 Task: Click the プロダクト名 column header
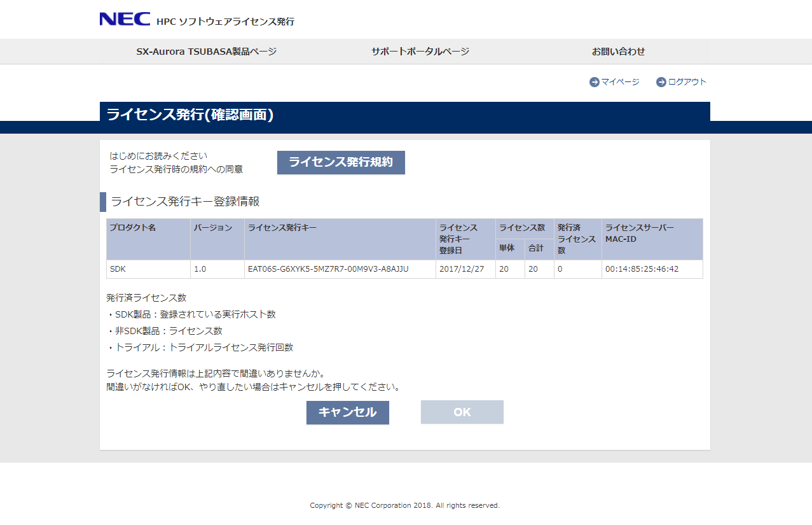[148, 239]
